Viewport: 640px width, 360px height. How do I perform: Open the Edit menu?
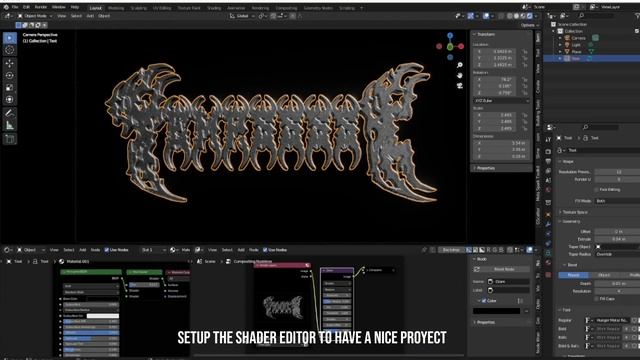pos(26,7)
